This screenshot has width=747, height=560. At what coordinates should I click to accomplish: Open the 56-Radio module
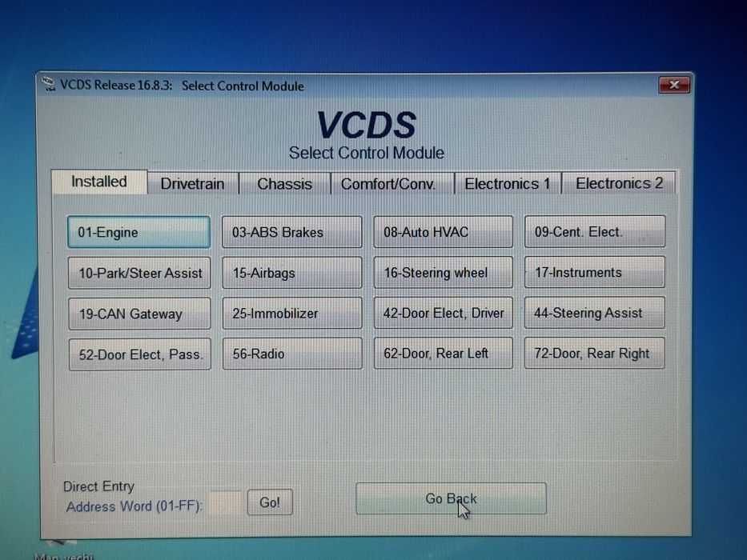pos(292,354)
